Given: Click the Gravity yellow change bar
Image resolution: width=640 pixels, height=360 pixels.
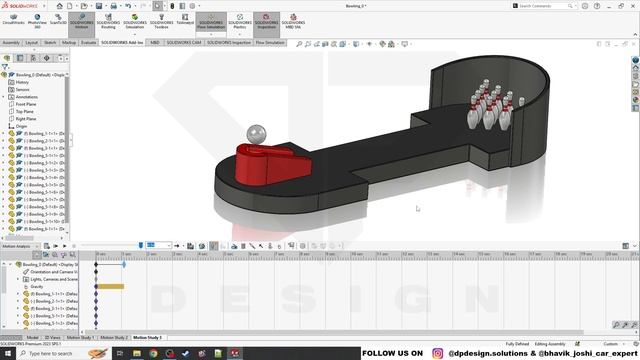Looking at the screenshot, I should coord(110,287).
